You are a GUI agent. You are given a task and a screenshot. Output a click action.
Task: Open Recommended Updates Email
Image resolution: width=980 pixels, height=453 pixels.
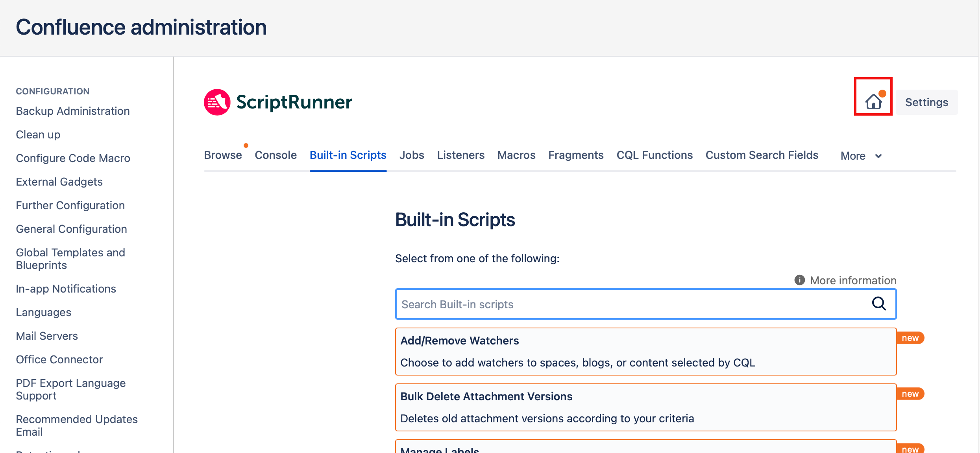77,425
